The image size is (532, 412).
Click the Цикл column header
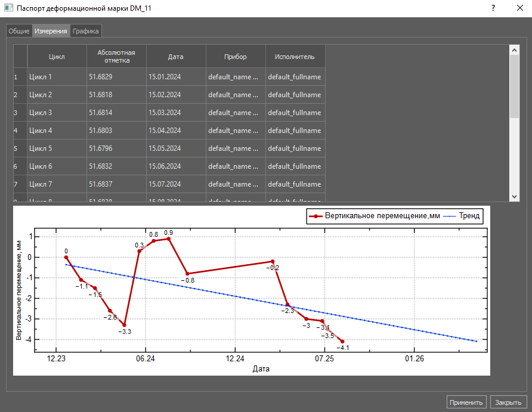tap(57, 57)
